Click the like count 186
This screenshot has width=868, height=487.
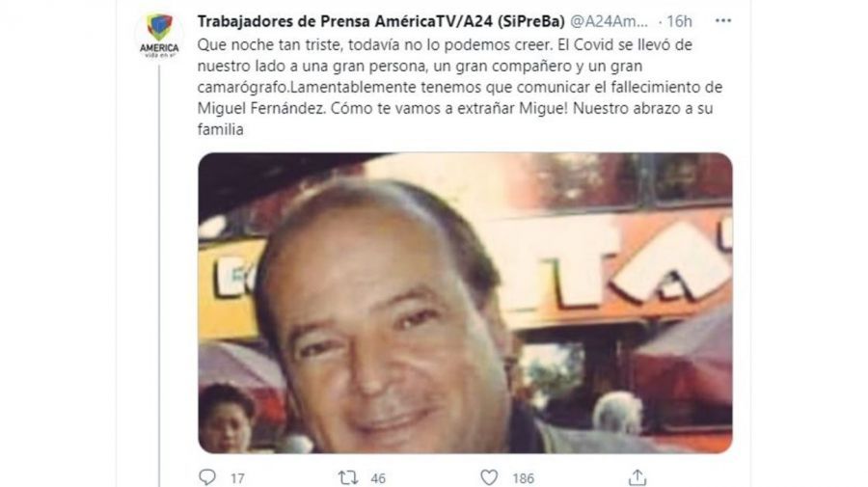click(523, 478)
